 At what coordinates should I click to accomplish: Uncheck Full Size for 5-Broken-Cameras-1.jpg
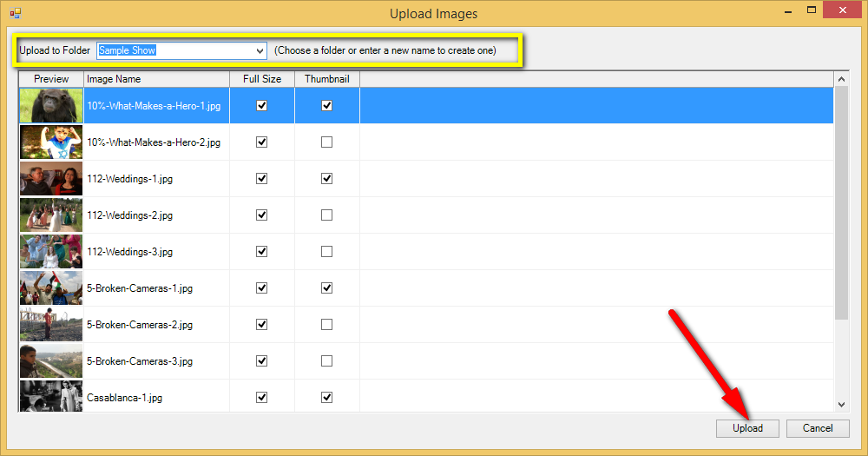262,288
